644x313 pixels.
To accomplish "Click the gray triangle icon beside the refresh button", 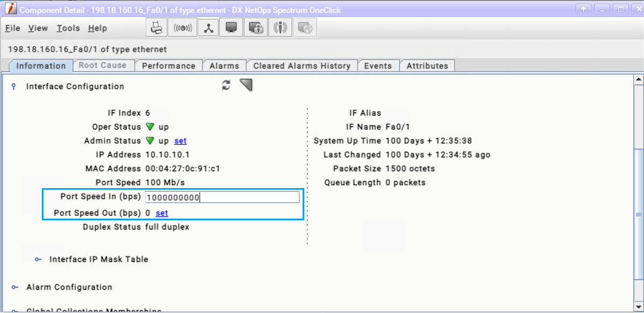I will (x=246, y=85).
